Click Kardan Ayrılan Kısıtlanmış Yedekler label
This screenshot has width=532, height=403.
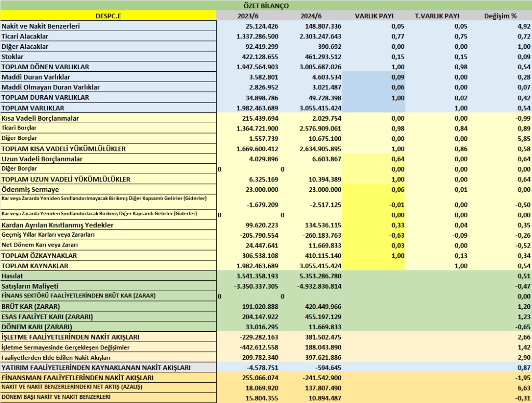pos(108,225)
